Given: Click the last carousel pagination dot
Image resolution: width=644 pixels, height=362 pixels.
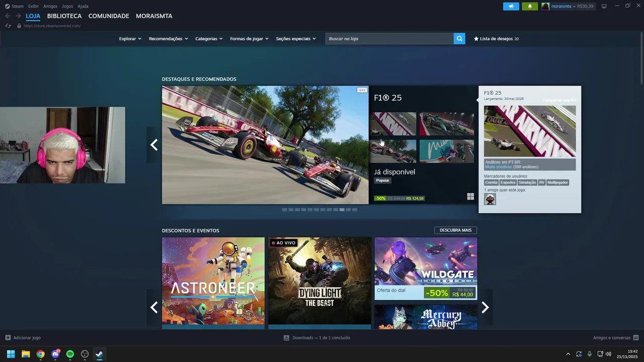Looking at the screenshot, I should pos(355,210).
